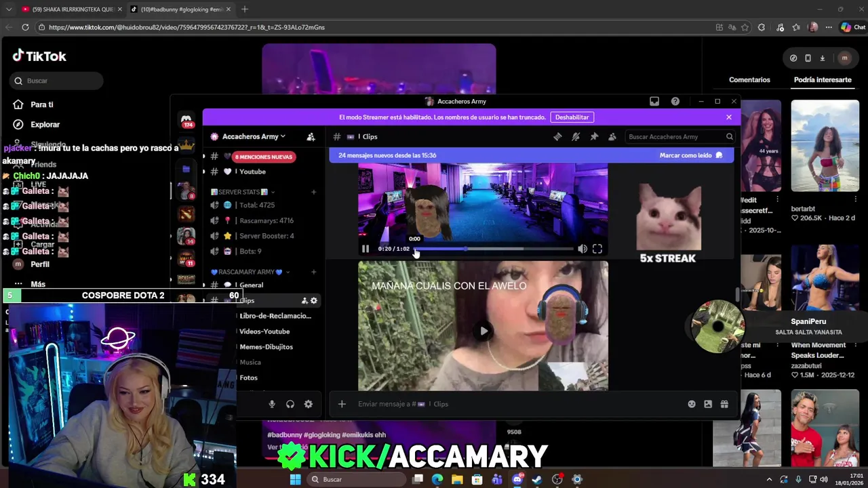The height and width of the screenshot is (488, 868).
Task: Open Discord video in fullscreen
Action: pos(597,249)
